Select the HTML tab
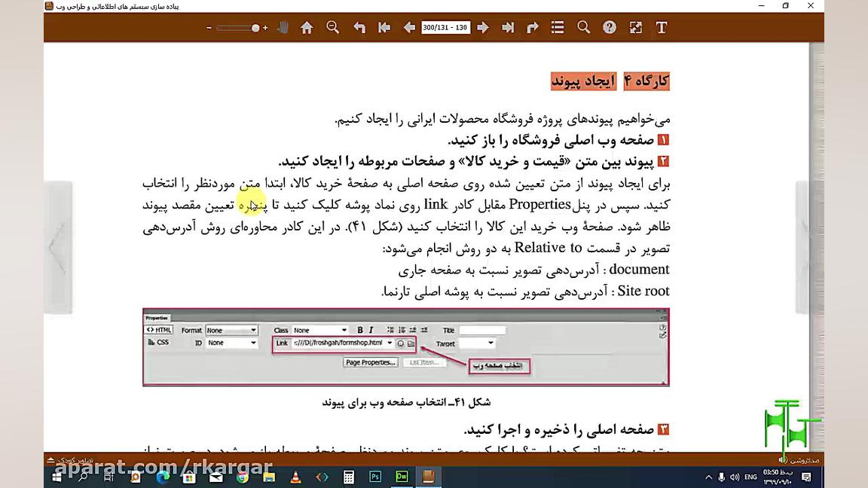The height and width of the screenshot is (488, 868). (x=158, y=329)
